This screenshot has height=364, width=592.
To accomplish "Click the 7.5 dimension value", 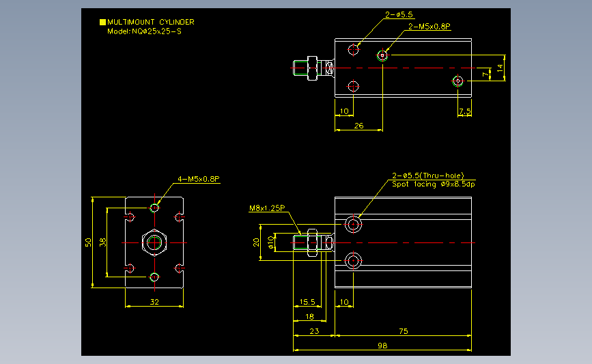I will click(x=465, y=111).
